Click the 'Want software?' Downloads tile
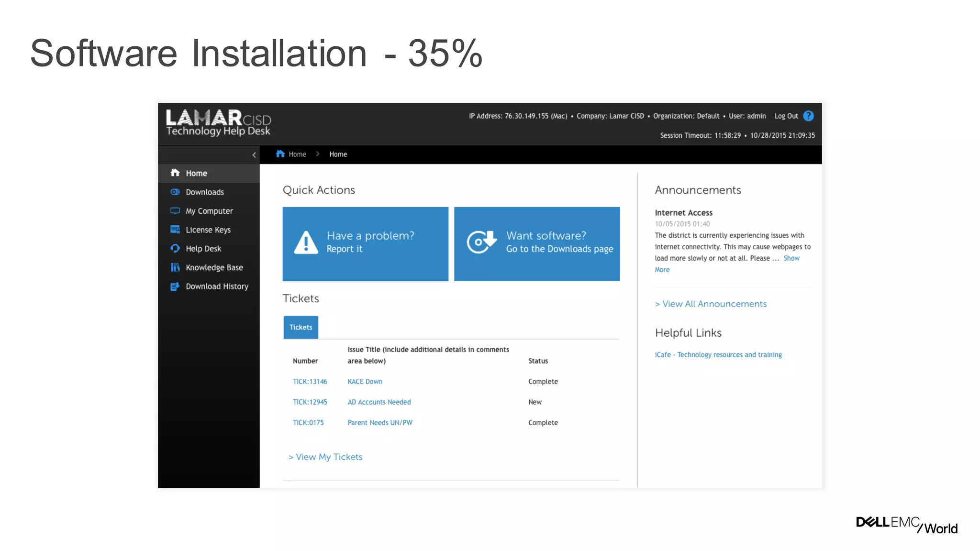 [537, 244]
